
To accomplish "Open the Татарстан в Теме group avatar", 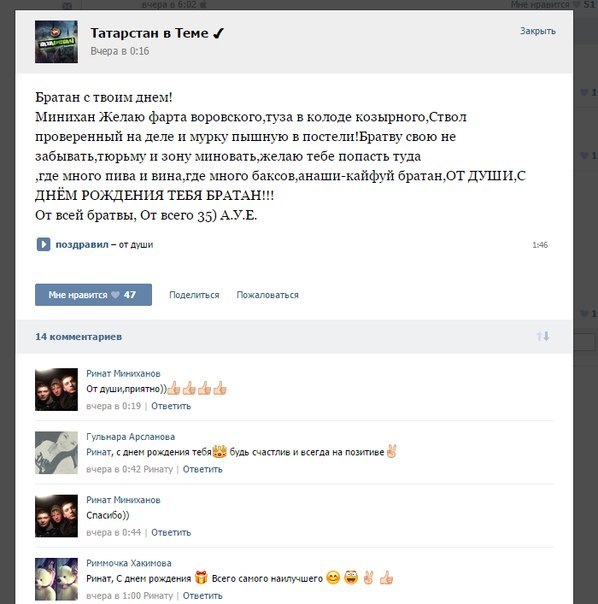I will (56, 42).
